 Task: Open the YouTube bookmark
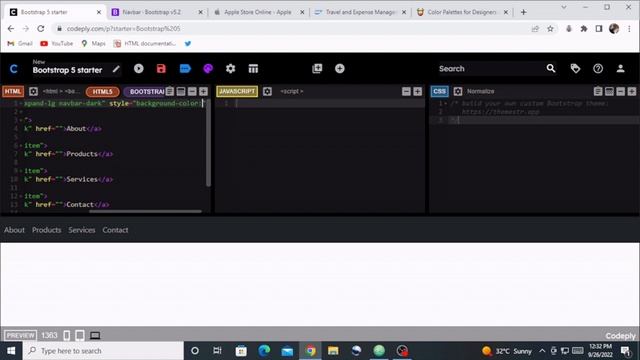pyautogui.click(x=56, y=44)
